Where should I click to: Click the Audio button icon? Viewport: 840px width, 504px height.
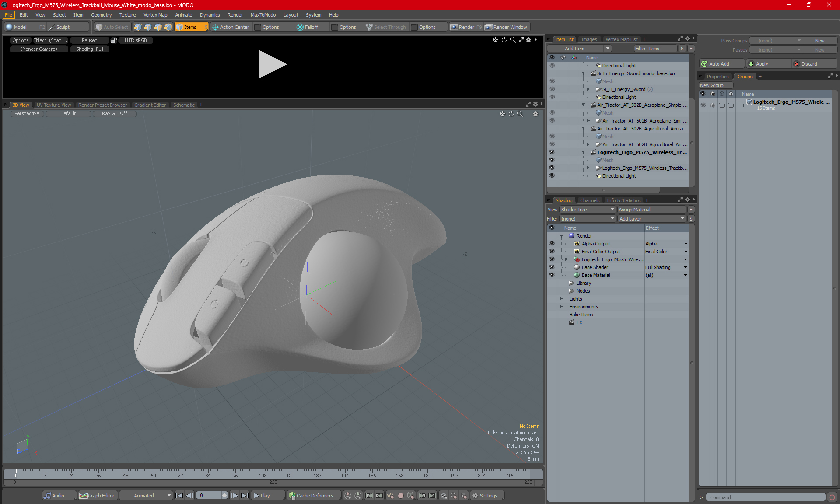pyautogui.click(x=47, y=496)
